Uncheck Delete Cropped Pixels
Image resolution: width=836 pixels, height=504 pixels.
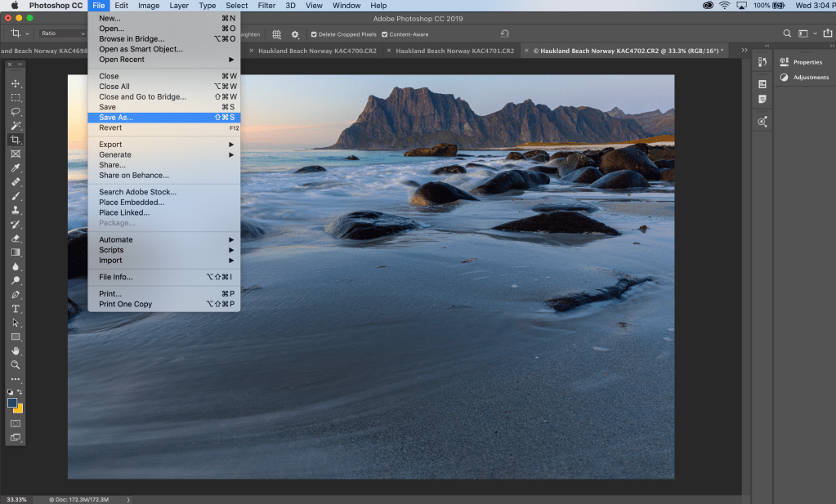[315, 34]
